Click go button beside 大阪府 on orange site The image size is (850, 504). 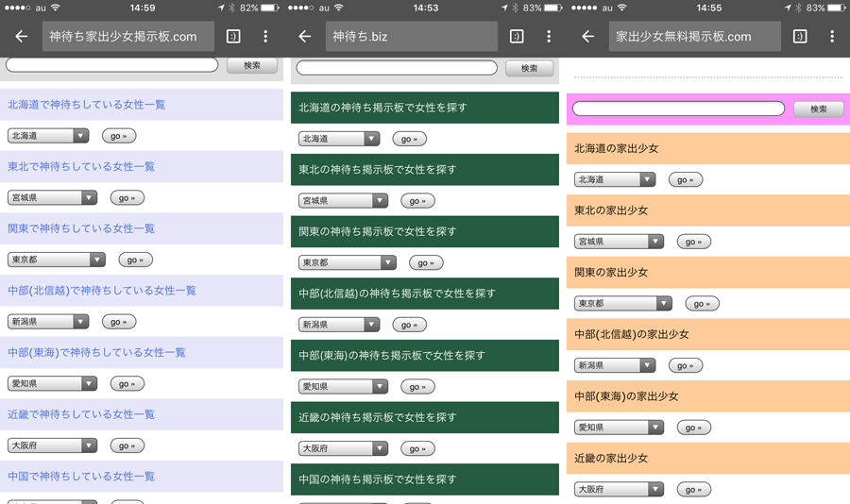(694, 489)
